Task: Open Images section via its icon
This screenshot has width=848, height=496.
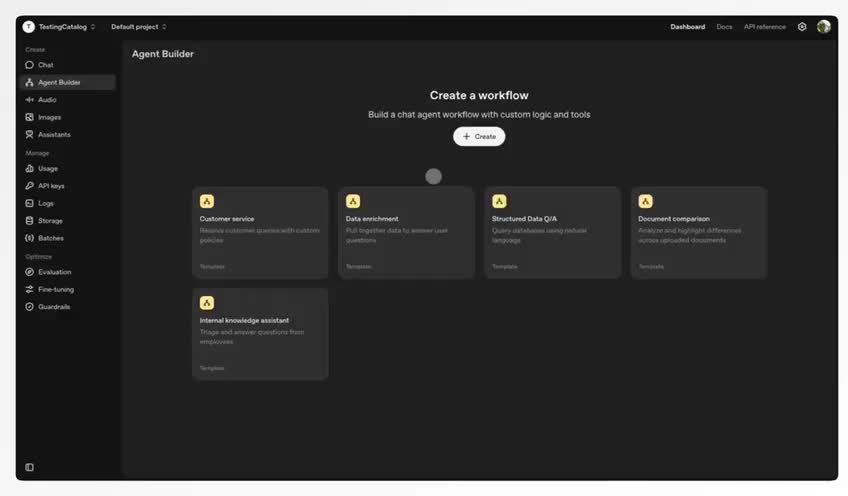Action: pos(30,117)
